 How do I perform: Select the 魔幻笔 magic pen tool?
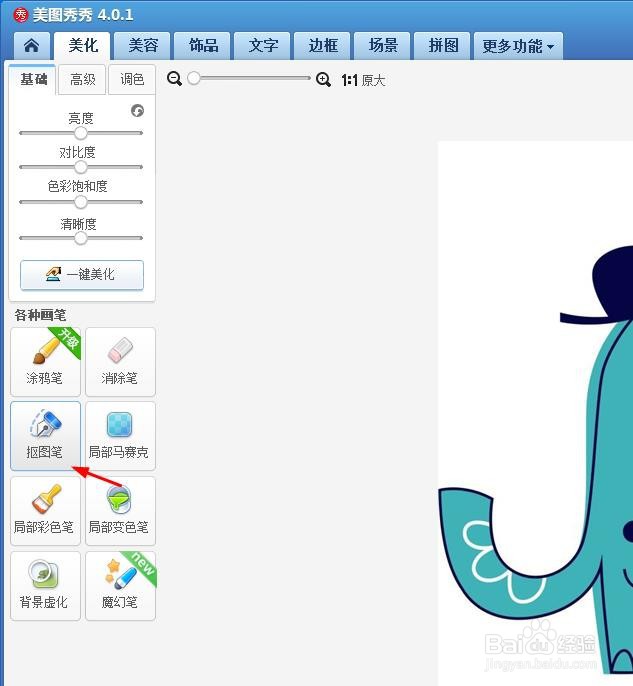(x=120, y=586)
